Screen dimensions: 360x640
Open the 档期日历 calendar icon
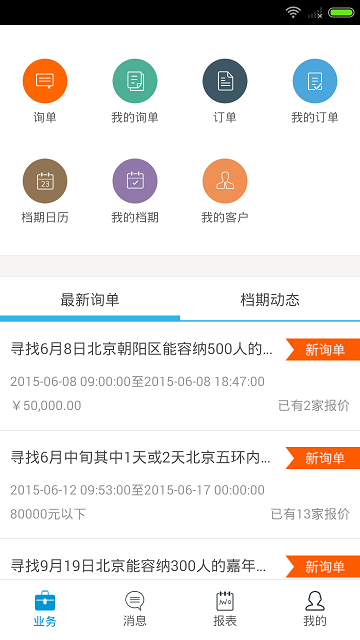[x=45, y=181]
